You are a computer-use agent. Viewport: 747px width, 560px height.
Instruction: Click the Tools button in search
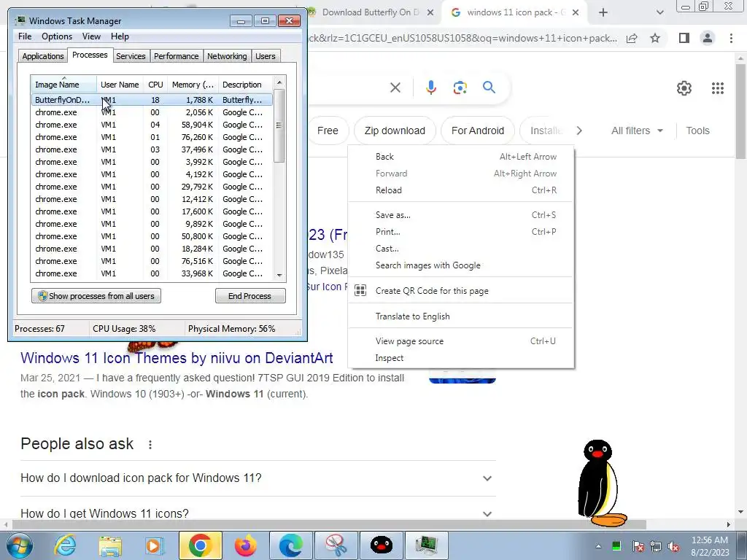click(x=697, y=131)
